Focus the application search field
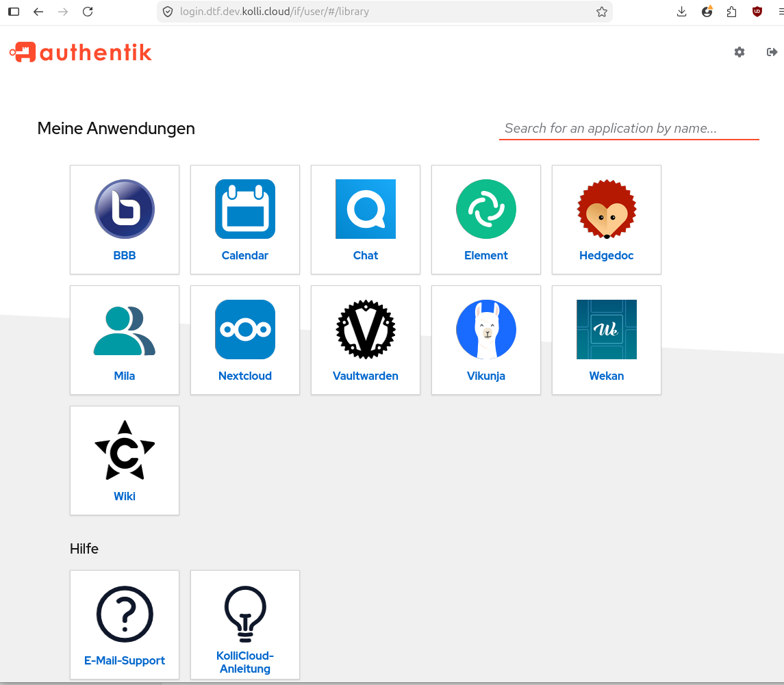 tap(629, 129)
